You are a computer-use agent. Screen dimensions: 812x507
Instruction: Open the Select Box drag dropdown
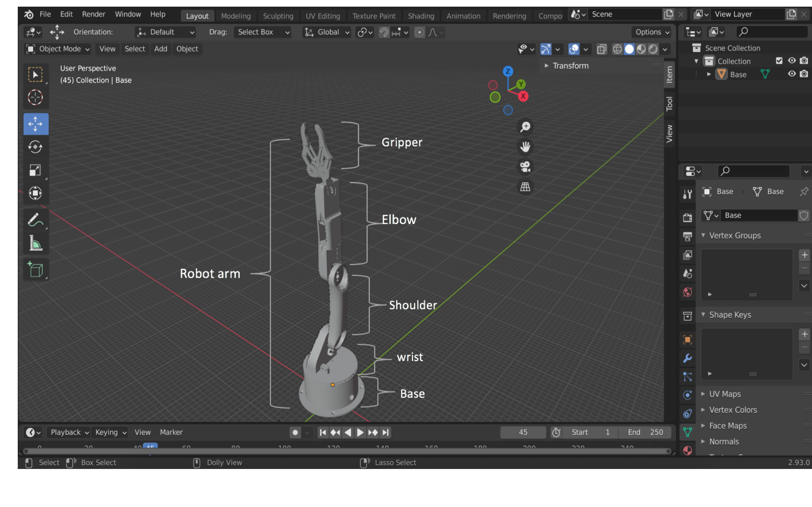click(263, 32)
